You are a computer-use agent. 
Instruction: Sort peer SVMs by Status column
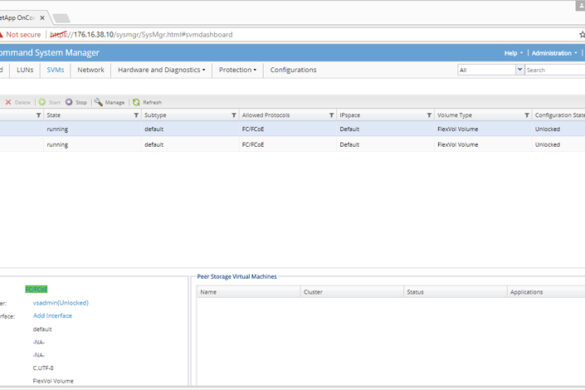click(x=415, y=292)
